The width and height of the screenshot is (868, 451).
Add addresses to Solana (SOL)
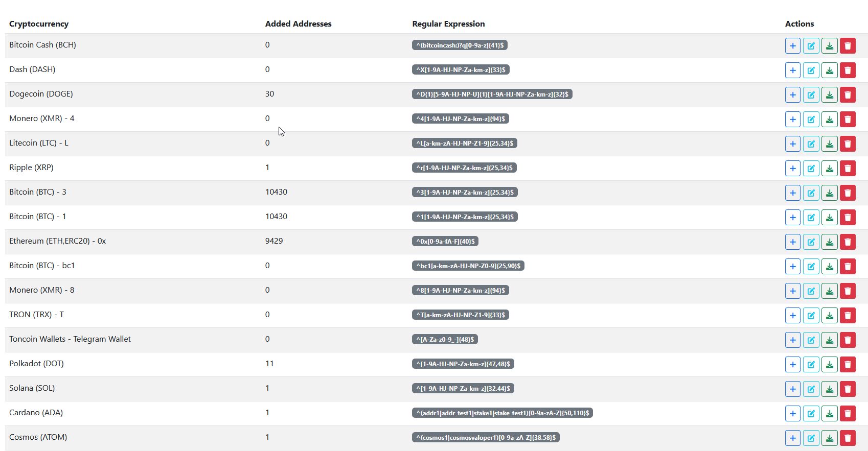[792, 389]
